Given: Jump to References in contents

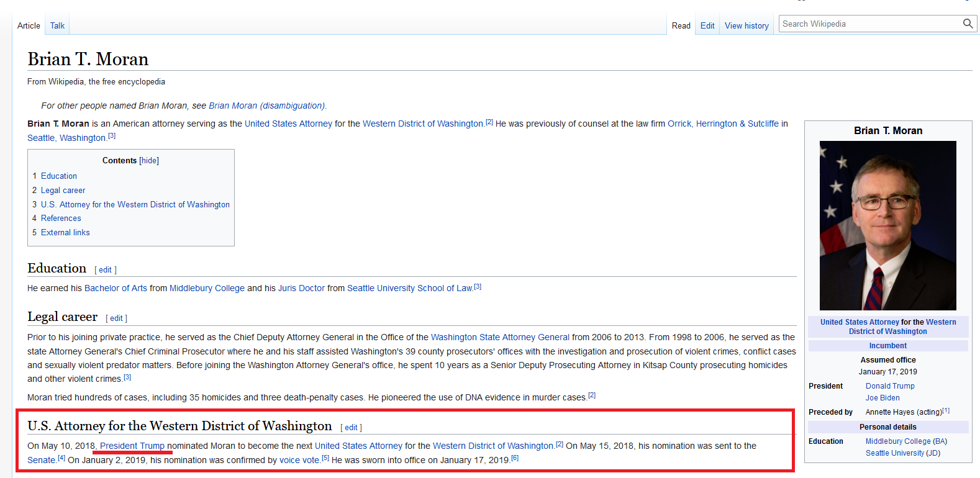Looking at the screenshot, I should click(x=61, y=219).
